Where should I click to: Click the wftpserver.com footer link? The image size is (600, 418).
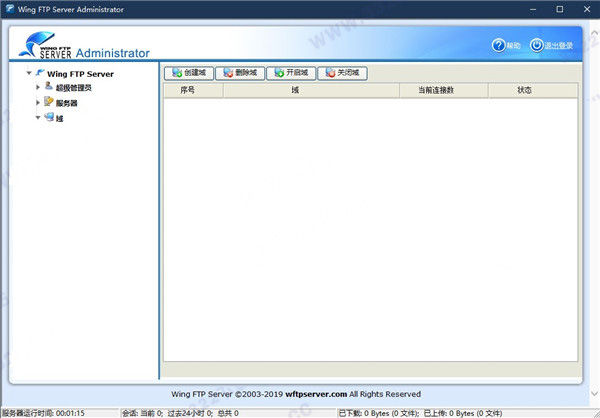click(316, 394)
